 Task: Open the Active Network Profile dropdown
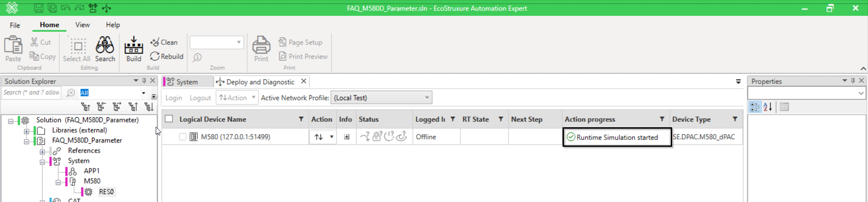pos(381,97)
